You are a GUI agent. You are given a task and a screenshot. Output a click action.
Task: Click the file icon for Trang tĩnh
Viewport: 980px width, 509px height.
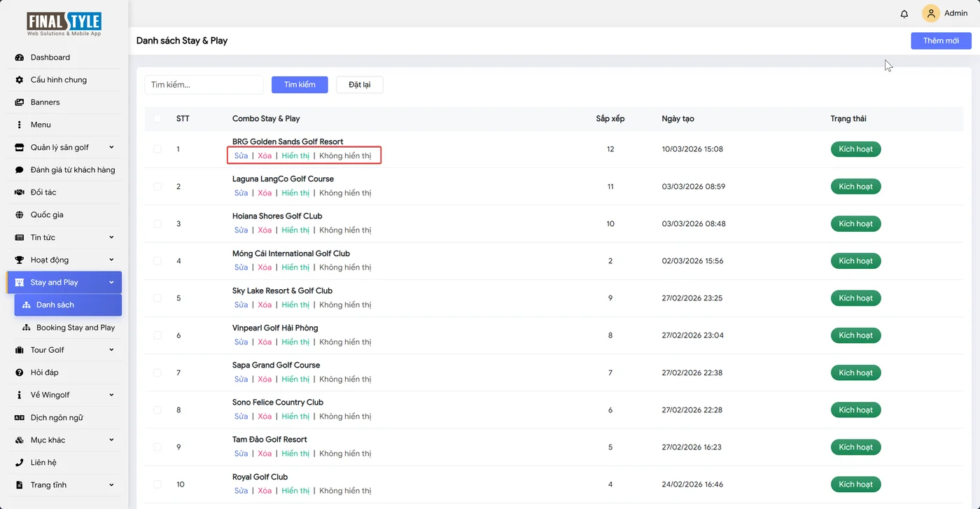pos(20,485)
